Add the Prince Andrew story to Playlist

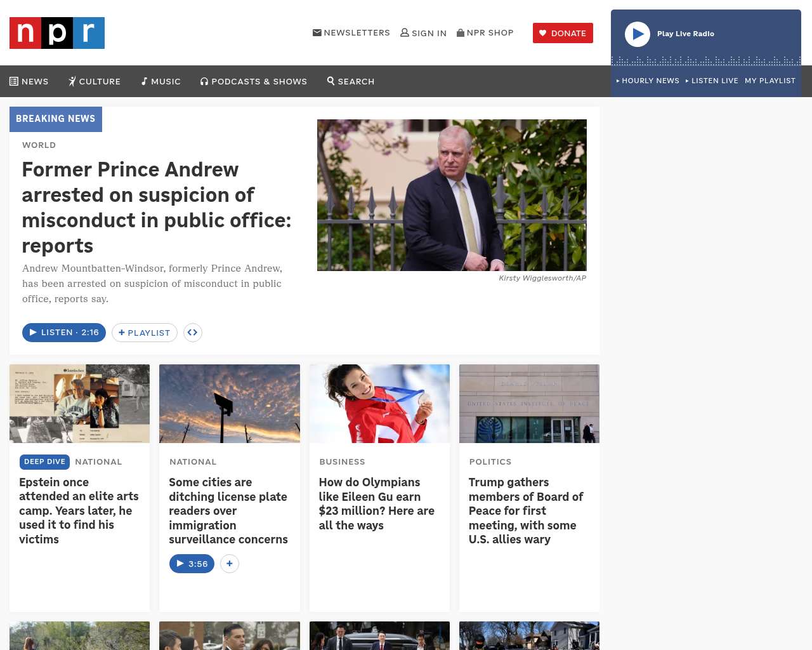coord(145,333)
